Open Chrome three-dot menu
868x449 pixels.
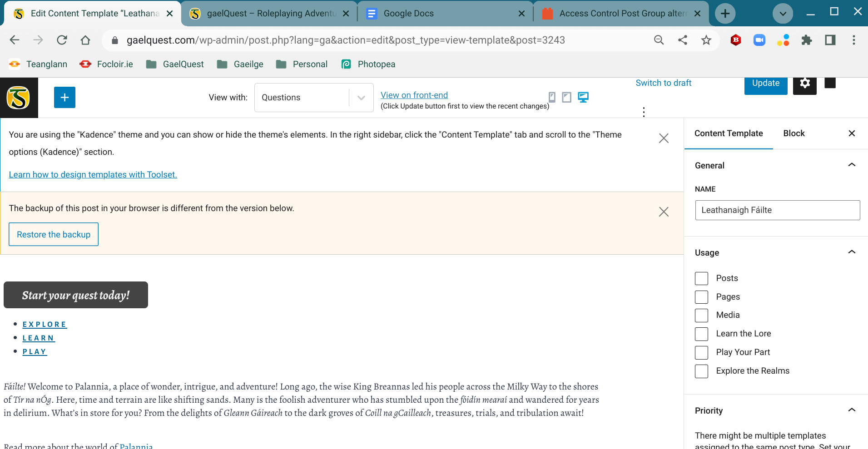pos(854,40)
